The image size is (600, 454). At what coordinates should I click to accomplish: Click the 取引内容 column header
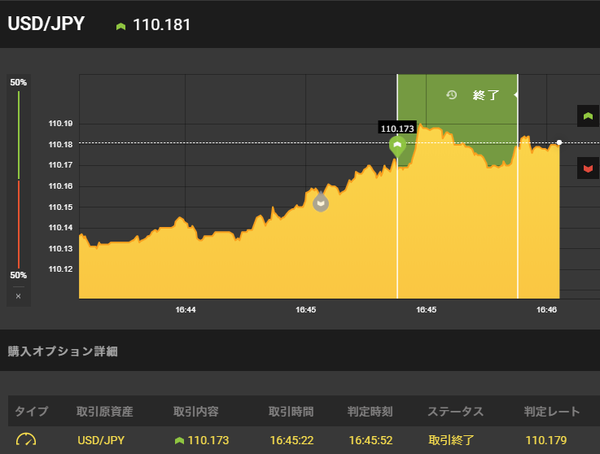pos(196,412)
